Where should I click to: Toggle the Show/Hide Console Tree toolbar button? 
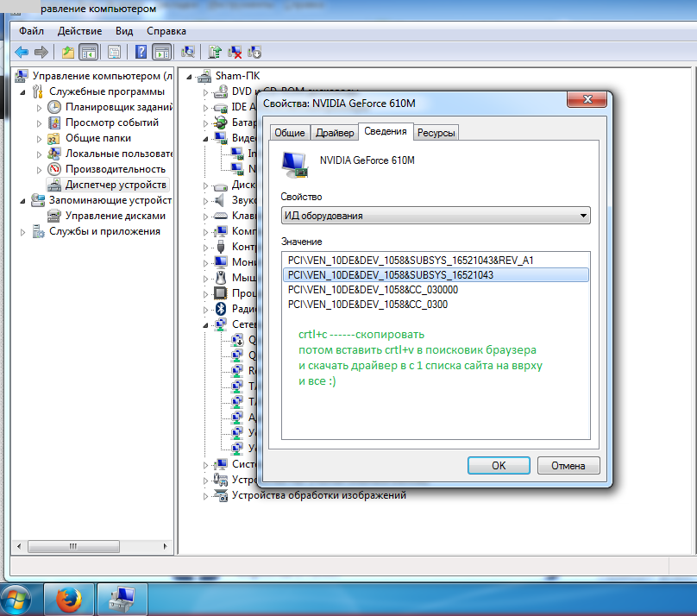88,53
